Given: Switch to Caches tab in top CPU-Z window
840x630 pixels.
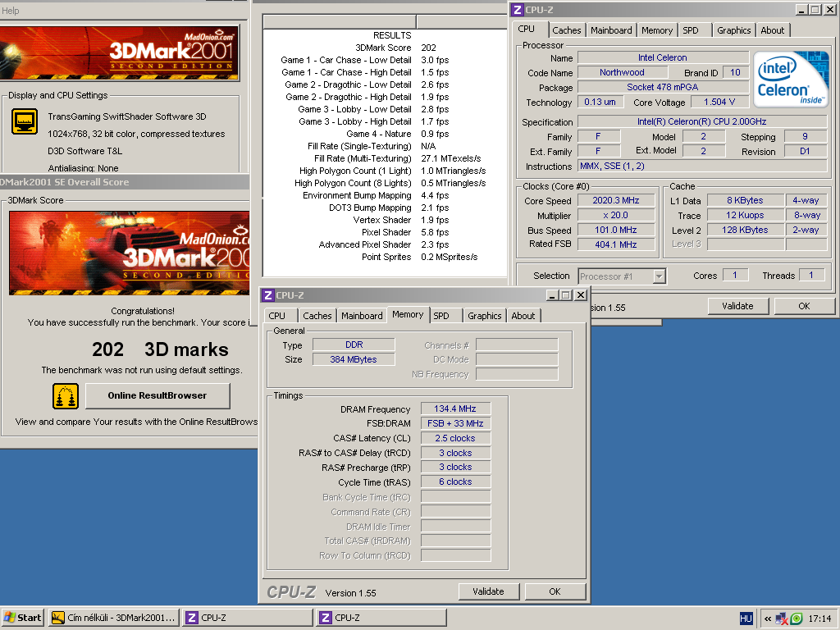Looking at the screenshot, I should pyautogui.click(x=566, y=30).
